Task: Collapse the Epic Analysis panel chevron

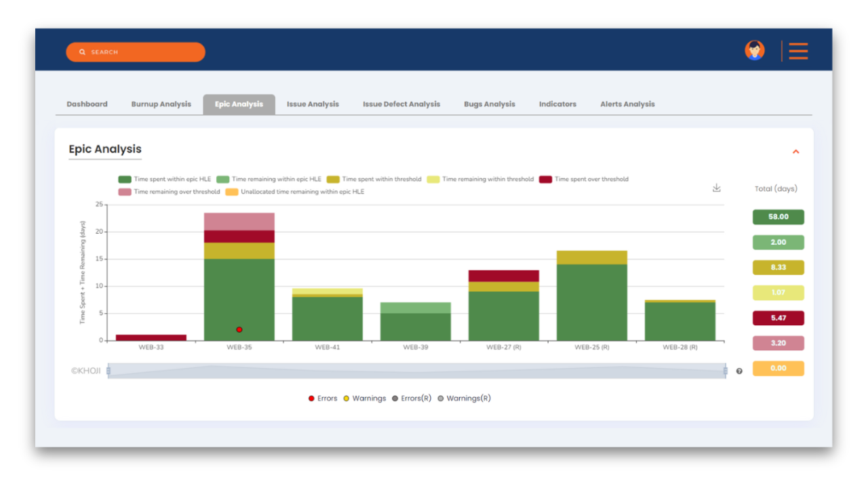Action: click(795, 152)
